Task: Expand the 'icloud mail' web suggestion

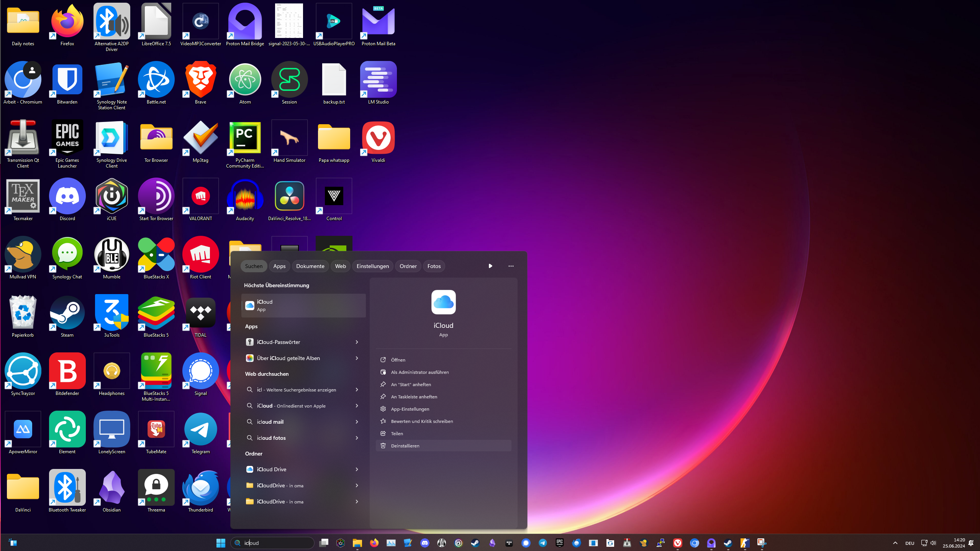Action: [x=356, y=422]
